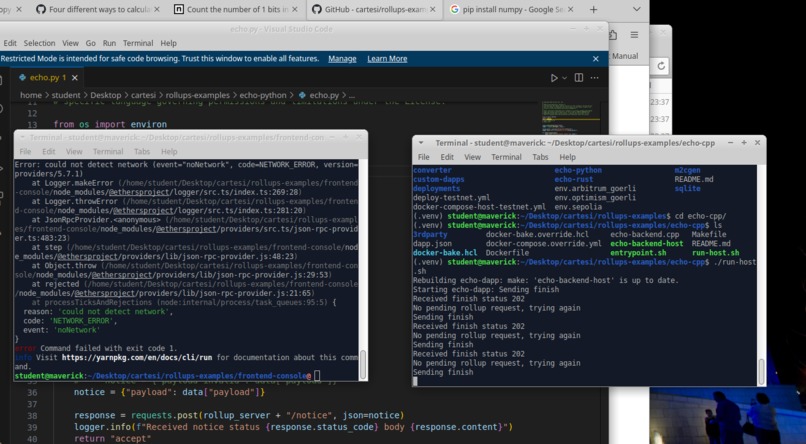Maximize the echo-cpp terminal window

[x=744, y=143]
